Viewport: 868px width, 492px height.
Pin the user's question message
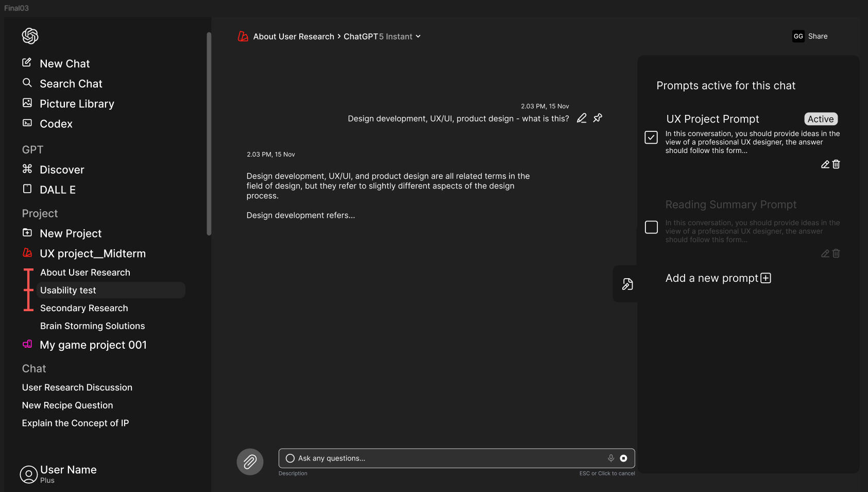pyautogui.click(x=598, y=118)
